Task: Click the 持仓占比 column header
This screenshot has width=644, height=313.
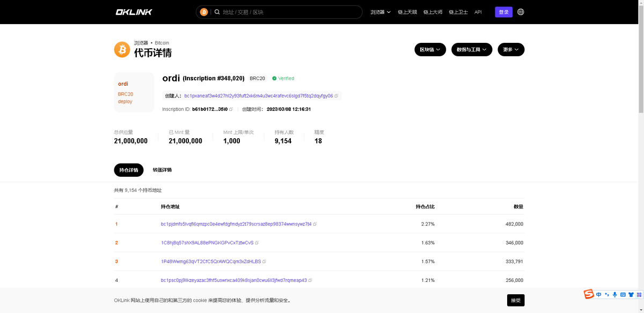Action: (x=425, y=206)
